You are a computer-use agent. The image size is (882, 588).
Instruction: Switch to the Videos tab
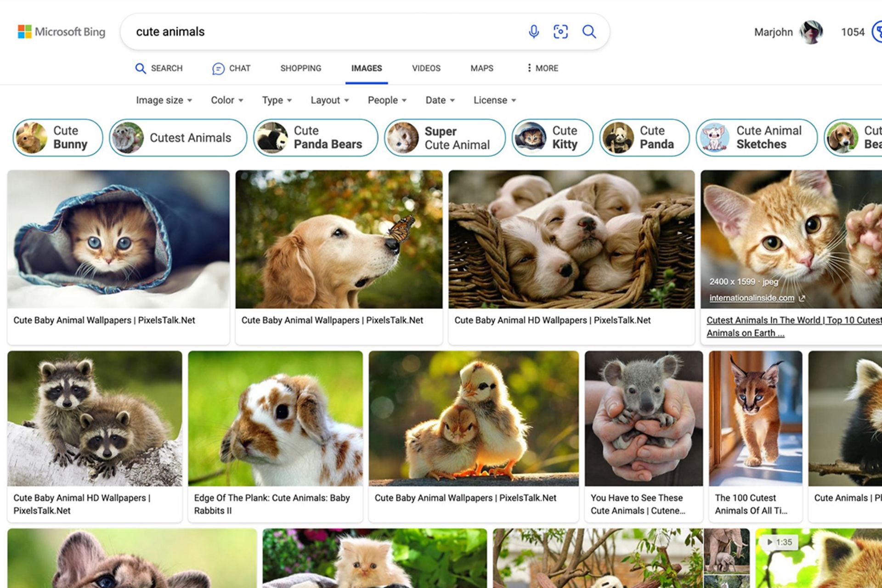(426, 68)
